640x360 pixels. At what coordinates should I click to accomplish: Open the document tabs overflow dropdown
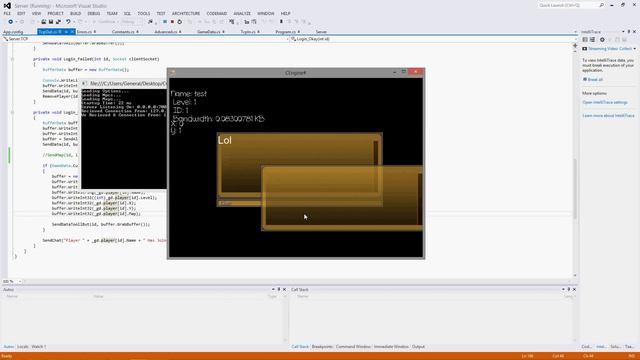[576, 32]
